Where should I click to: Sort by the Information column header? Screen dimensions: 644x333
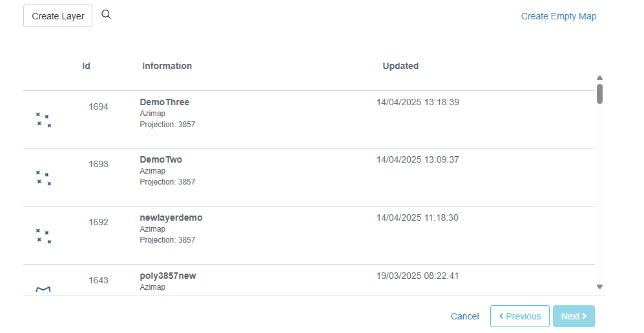[167, 66]
